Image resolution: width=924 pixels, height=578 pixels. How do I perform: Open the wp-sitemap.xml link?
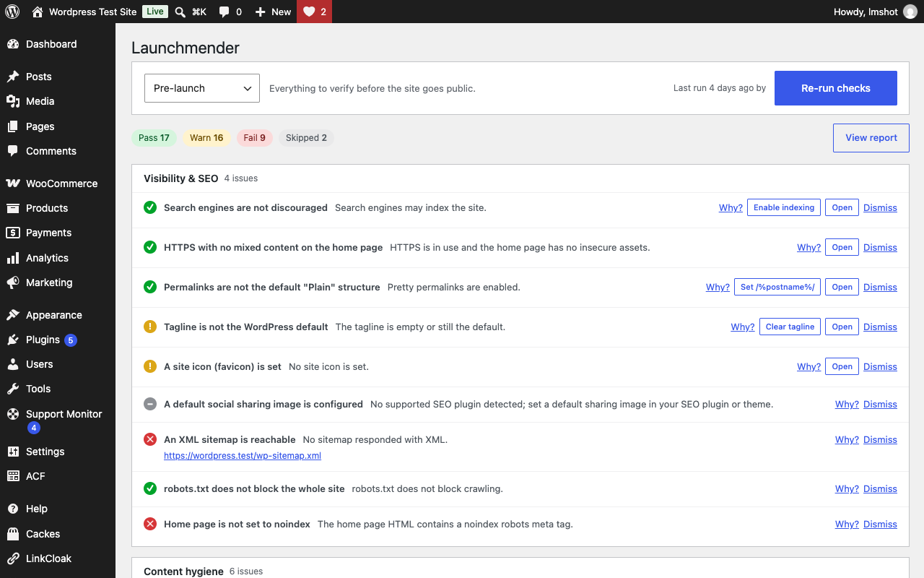pos(243,456)
